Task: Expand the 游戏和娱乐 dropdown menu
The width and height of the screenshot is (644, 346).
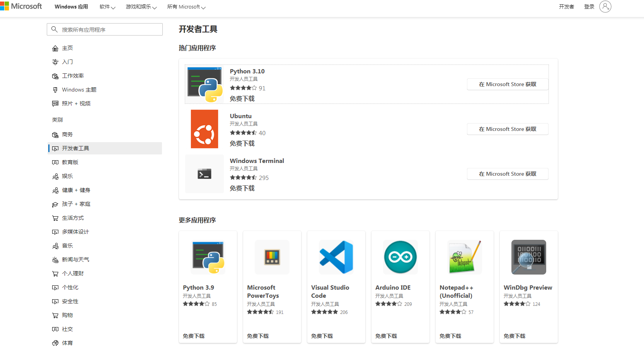Action: coord(141,7)
